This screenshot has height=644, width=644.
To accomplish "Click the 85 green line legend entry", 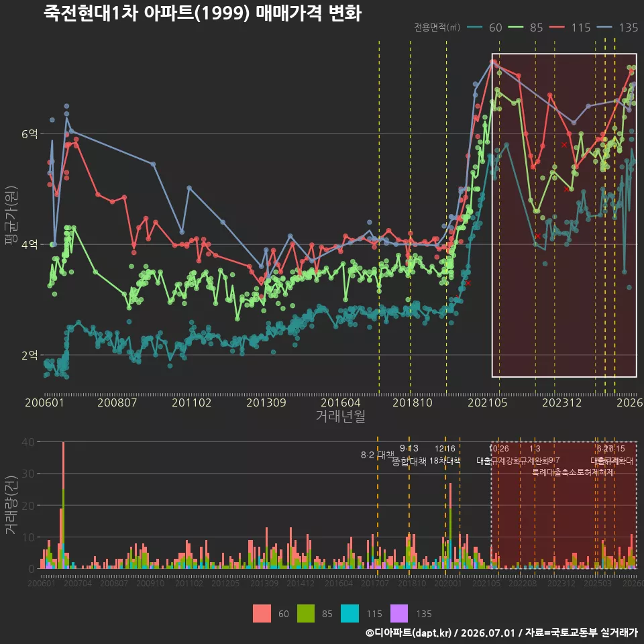I will tap(526, 28).
